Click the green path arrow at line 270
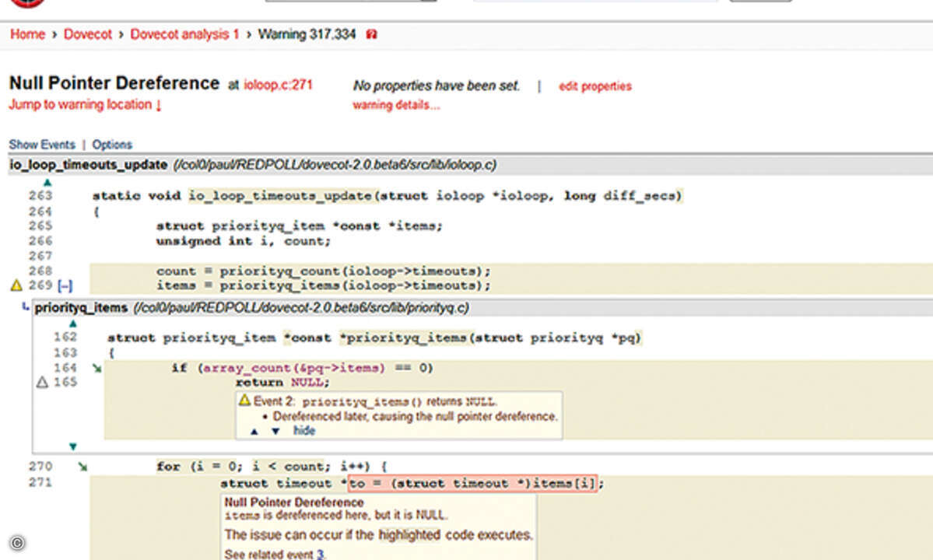 coord(82,467)
